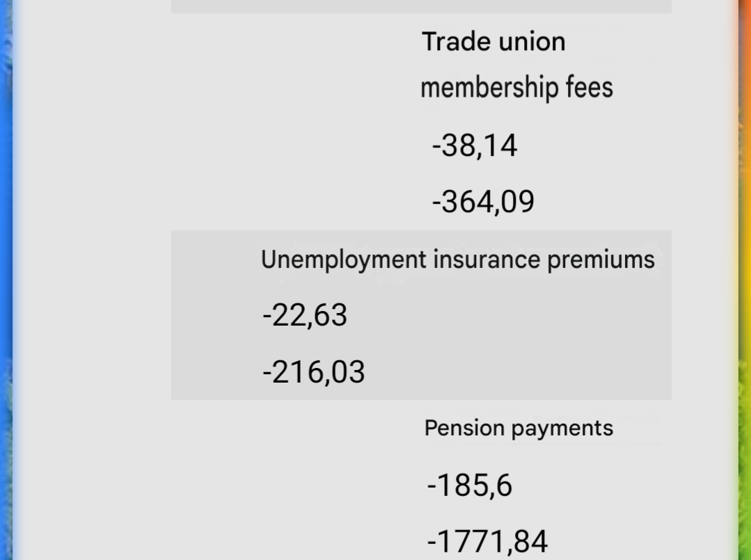Select the -38,14 trade union value
This screenshot has height=560, width=751.
click(475, 145)
